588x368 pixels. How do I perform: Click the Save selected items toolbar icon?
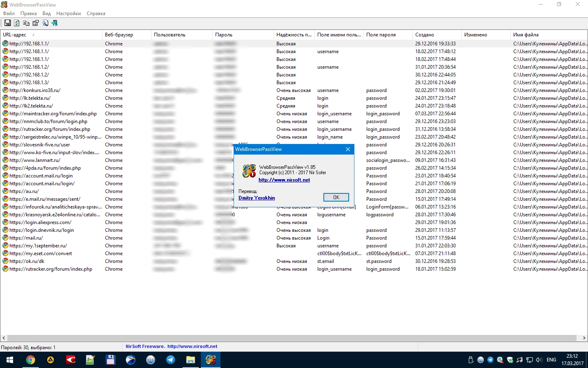7,23
